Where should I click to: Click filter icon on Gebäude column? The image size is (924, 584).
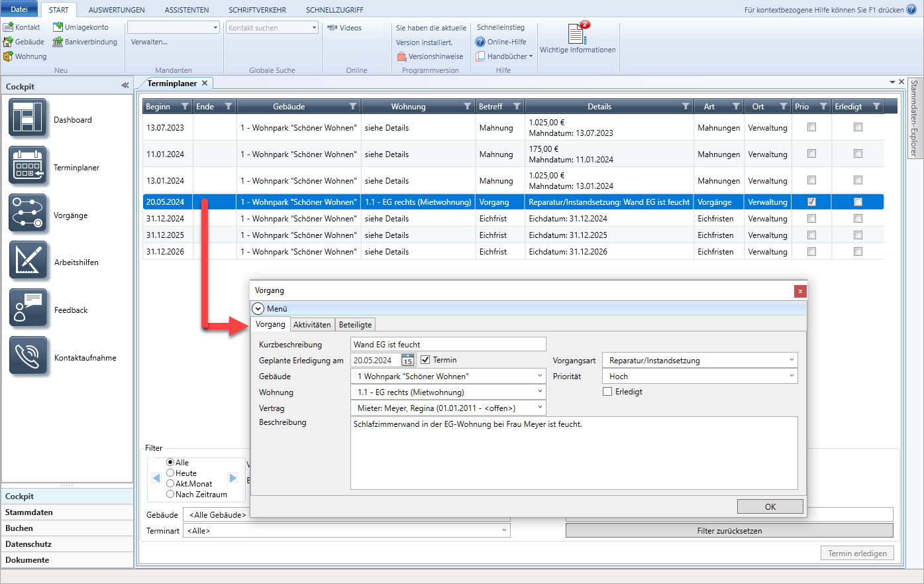[353, 107]
